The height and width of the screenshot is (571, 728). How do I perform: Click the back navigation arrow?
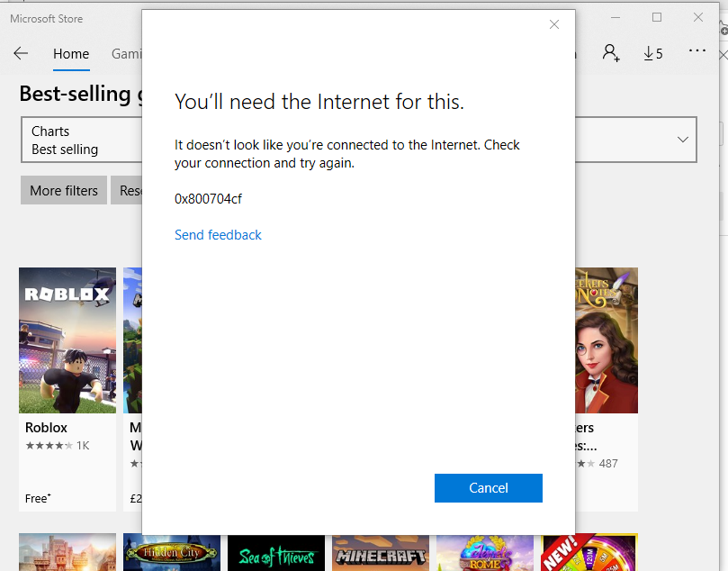tap(20, 53)
